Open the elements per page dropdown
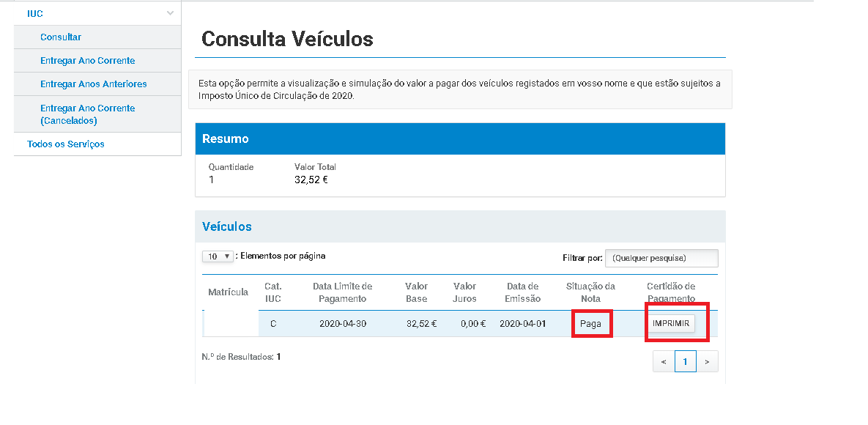Viewport: 868px width, 425px height. pyautogui.click(x=218, y=256)
